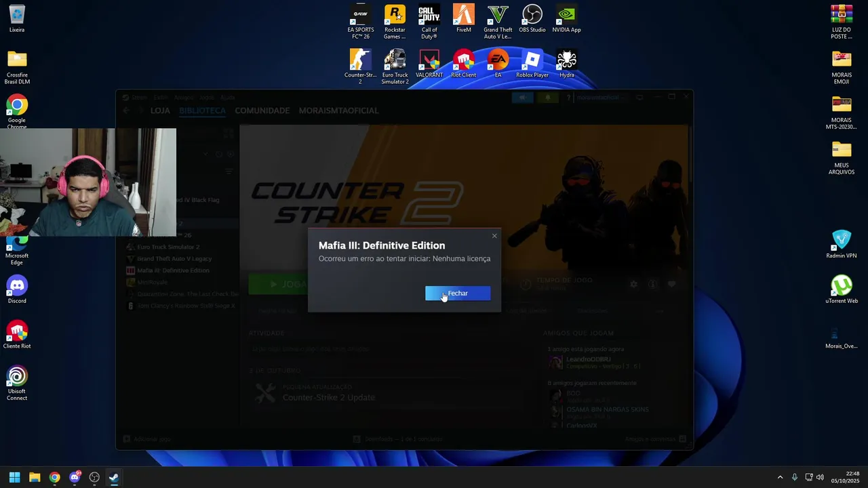Open the COMUNIDADE tab in Steam
Screen dimensions: 868x488
coord(262,110)
